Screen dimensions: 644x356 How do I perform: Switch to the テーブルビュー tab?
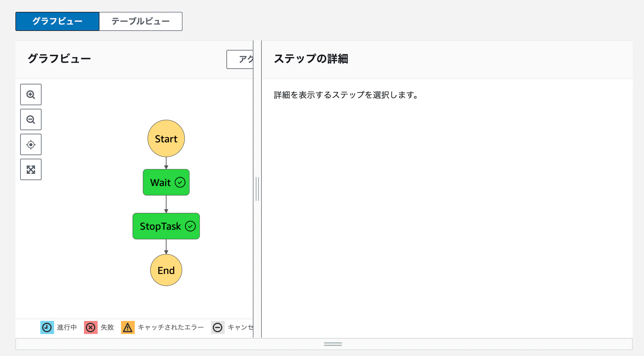(x=140, y=21)
